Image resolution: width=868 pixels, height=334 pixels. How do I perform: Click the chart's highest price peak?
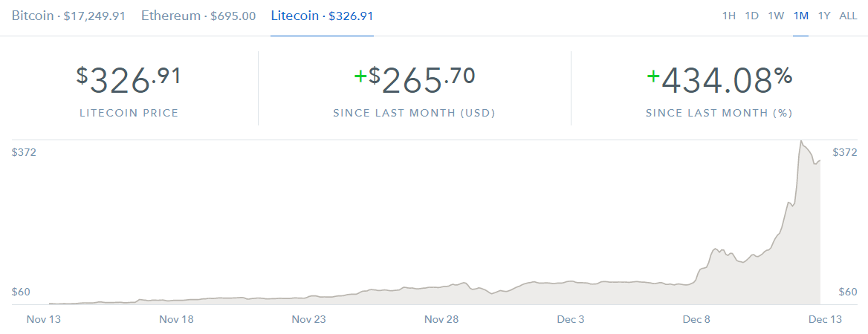[x=801, y=141]
